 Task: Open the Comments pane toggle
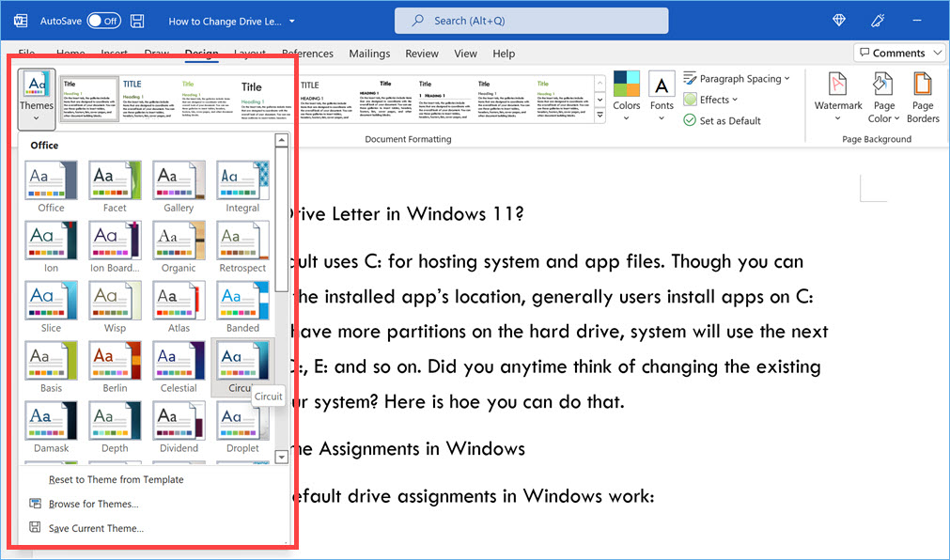point(899,53)
